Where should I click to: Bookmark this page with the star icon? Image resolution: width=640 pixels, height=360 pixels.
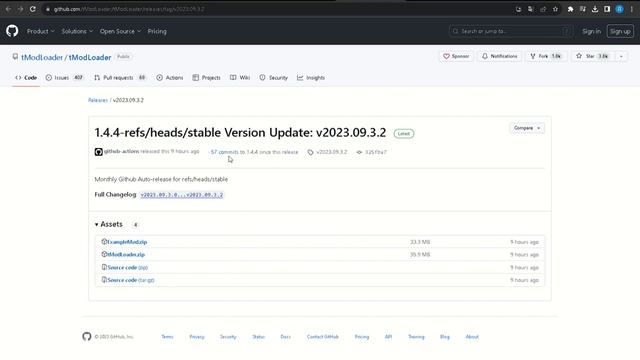pyautogui.click(x=556, y=9)
